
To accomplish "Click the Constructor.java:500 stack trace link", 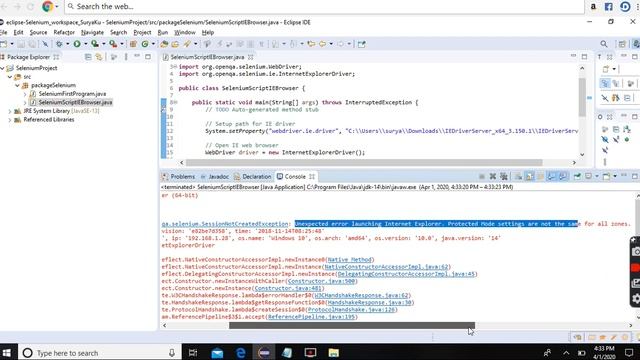I will pyautogui.click(x=322, y=281).
